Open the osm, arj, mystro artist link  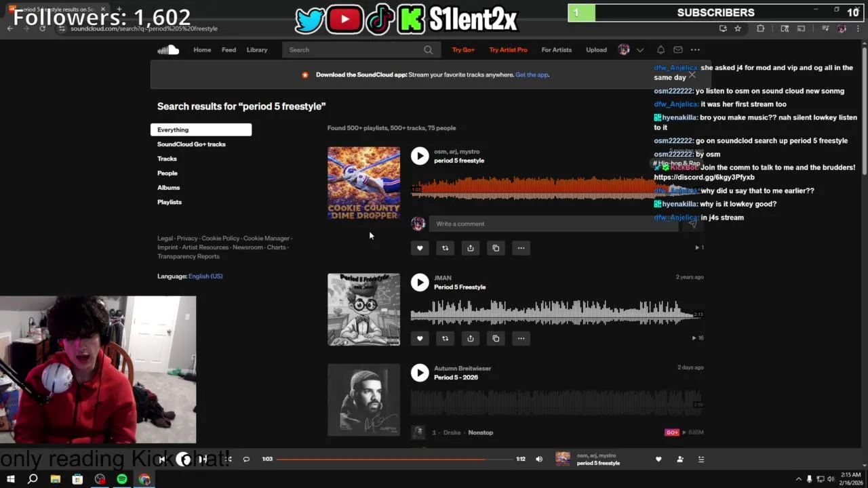coord(456,152)
